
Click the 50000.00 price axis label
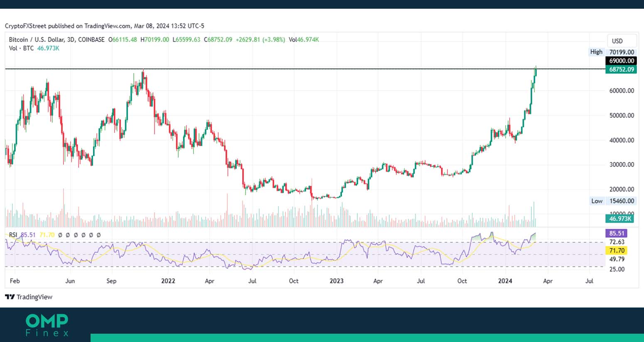[x=622, y=115]
